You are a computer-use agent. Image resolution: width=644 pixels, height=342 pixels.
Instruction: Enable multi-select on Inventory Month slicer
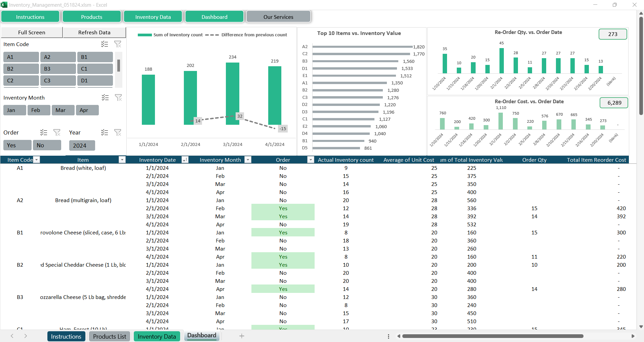pyautogui.click(x=105, y=98)
